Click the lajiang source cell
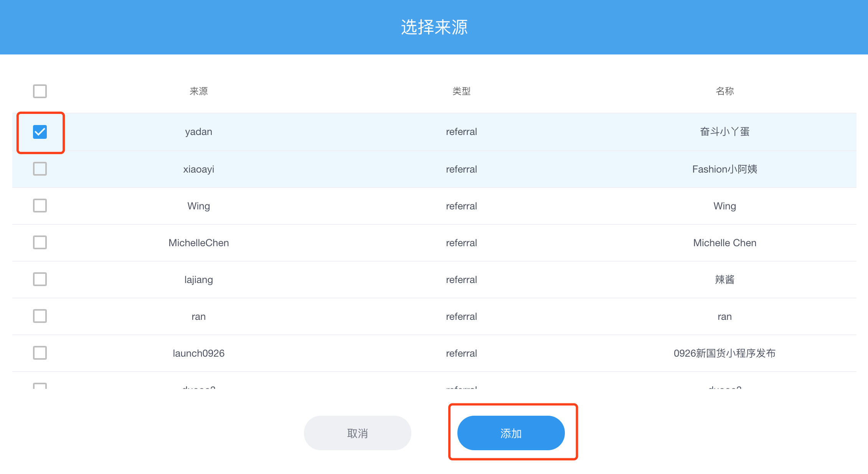Screen dimensions: 868x474 tap(199, 280)
